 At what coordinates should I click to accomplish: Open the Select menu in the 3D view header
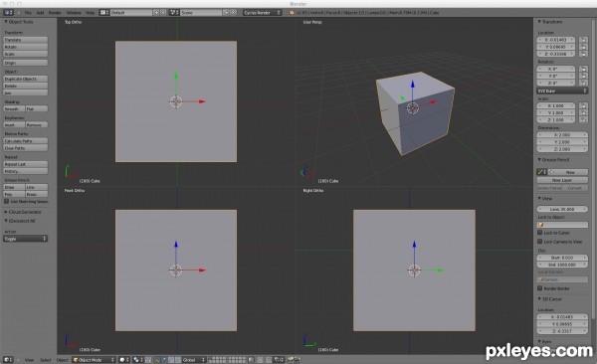point(46,360)
